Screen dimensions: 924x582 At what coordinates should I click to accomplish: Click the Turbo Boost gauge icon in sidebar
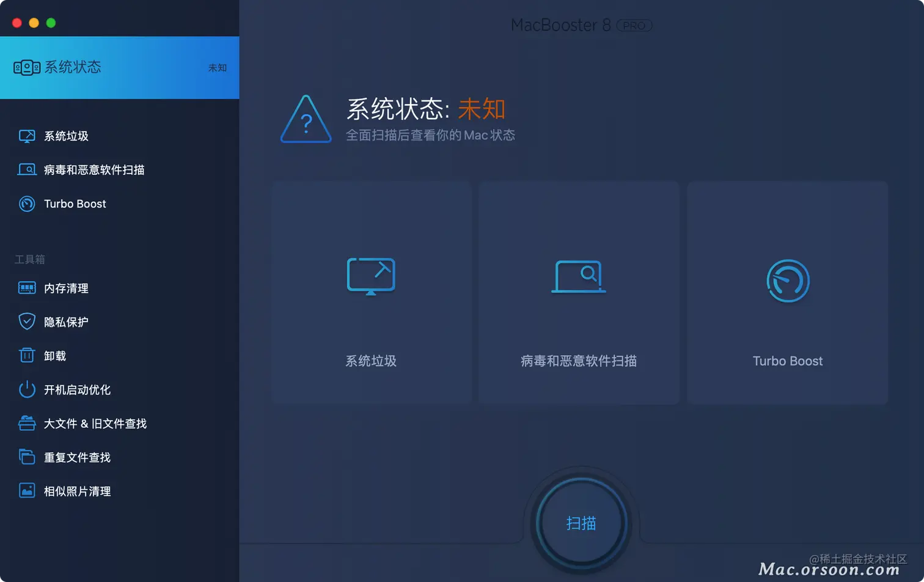point(27,204)
